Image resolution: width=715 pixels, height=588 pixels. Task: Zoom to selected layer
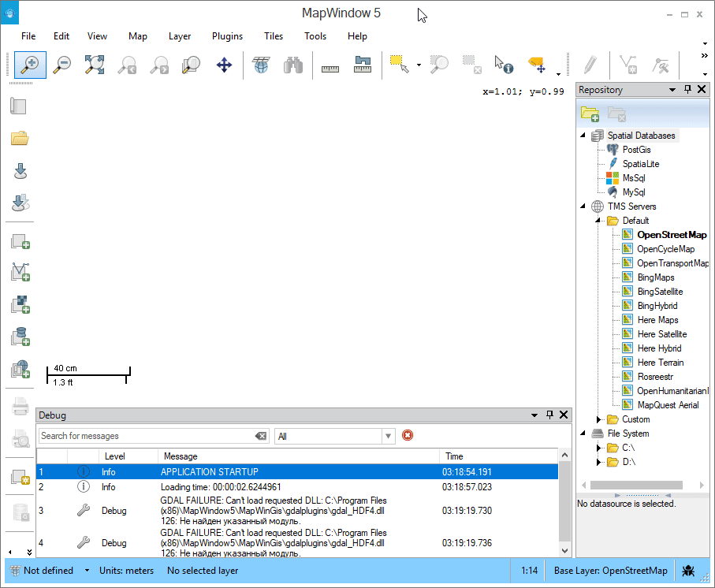coord(191,65)
